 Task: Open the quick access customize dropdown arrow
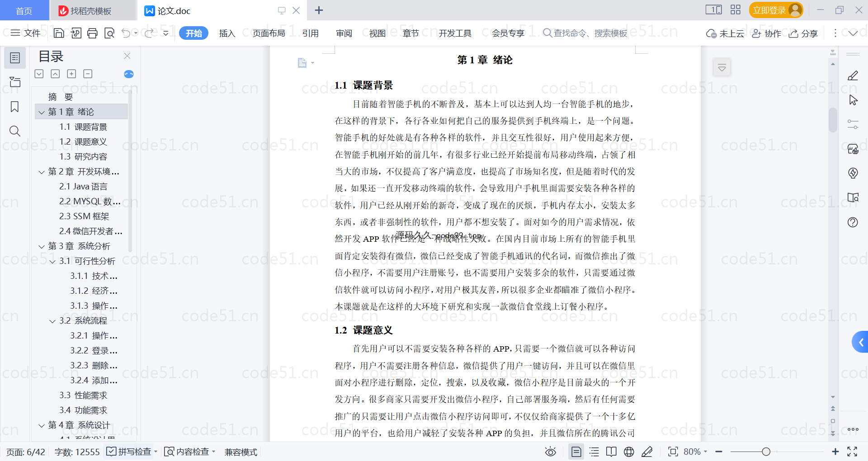166,33
